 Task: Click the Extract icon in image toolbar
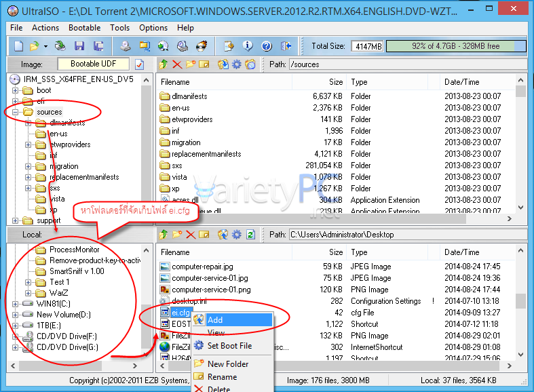[x=223, y=64]
